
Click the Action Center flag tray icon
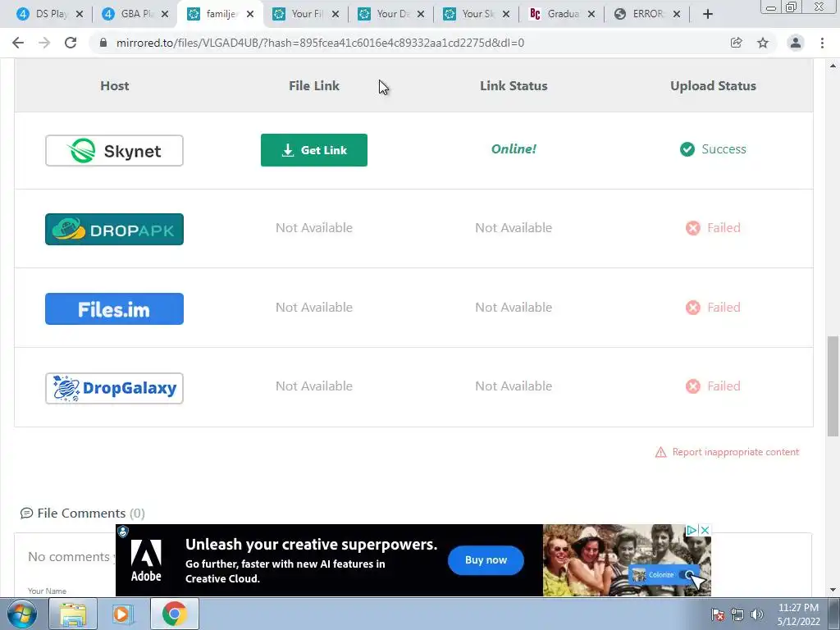point(718,614)
